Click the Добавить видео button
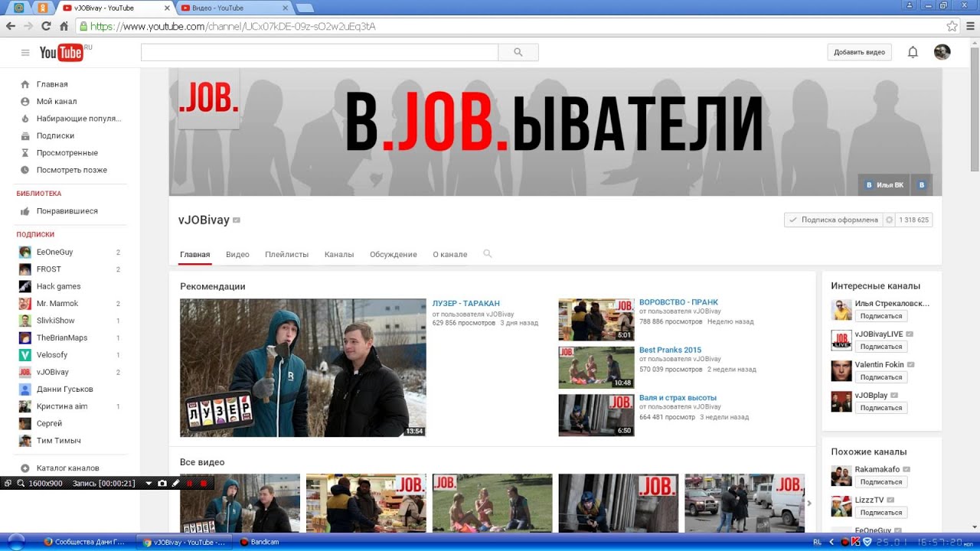Screen dimensions: 980x551 click(x=859, y=52)
